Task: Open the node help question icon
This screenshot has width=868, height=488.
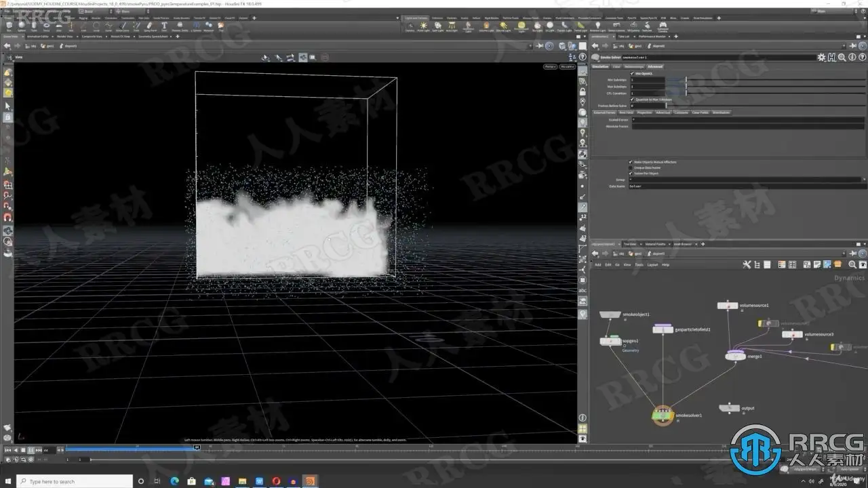Action: [861, 58]
